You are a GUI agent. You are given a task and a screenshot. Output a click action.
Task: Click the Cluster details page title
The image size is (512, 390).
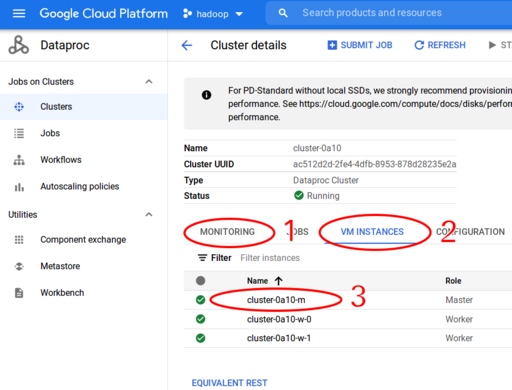point(248,45)
